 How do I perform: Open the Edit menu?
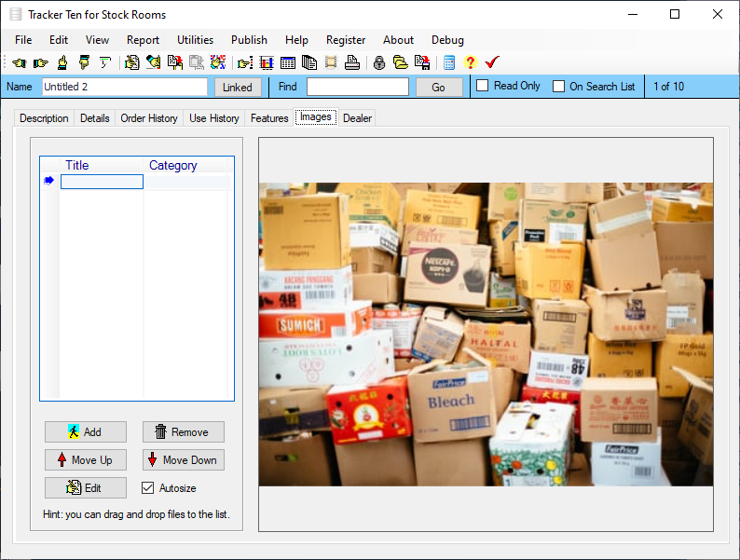point(59,40)
